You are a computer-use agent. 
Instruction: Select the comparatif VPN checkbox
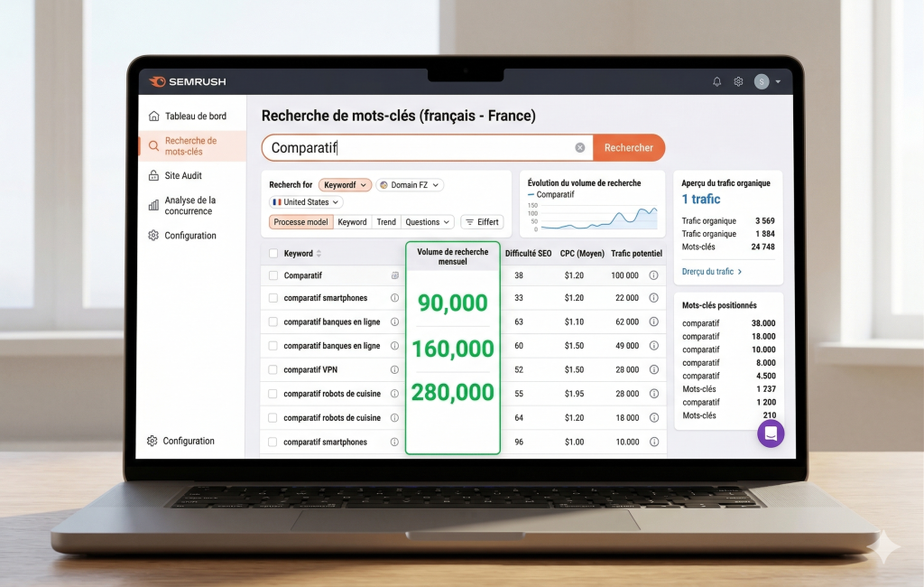[x=273, y=370]
